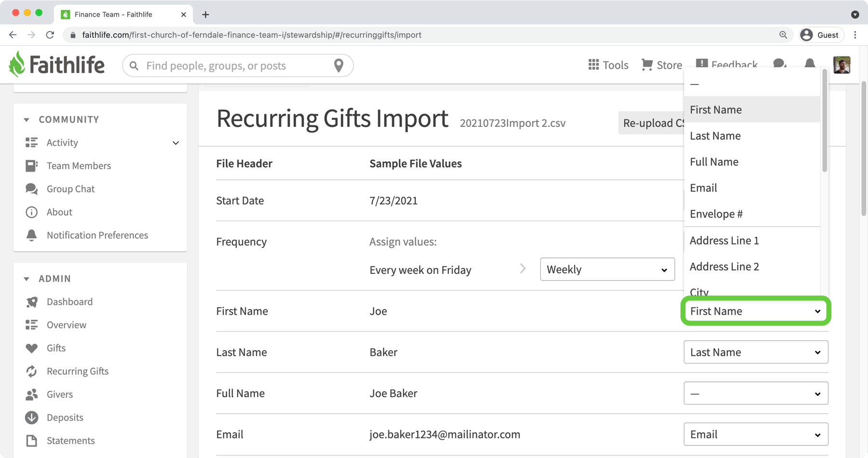Open Notification Preferences

click(x=97, y=235)
